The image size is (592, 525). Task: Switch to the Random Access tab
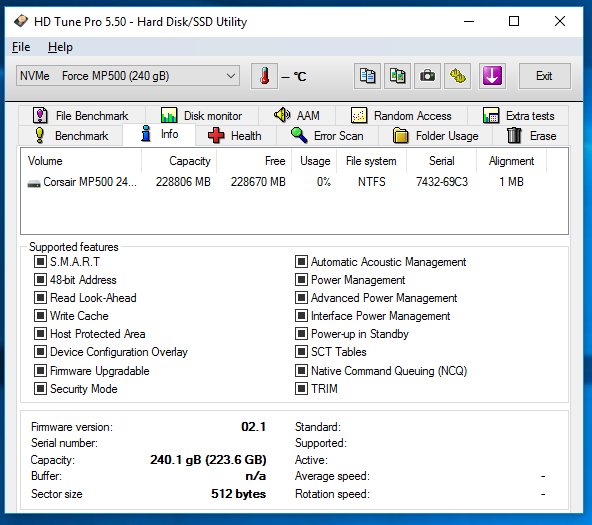401,115
